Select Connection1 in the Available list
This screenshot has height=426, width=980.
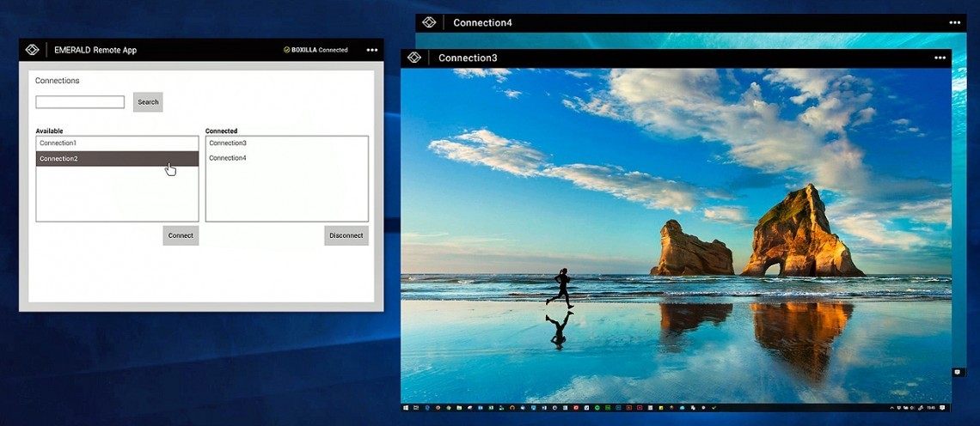[x=118, y=143]
